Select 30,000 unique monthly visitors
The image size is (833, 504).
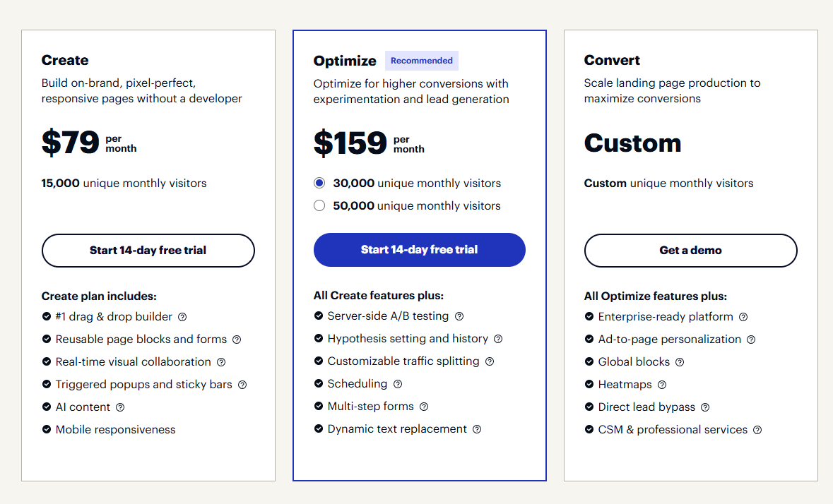319,182
